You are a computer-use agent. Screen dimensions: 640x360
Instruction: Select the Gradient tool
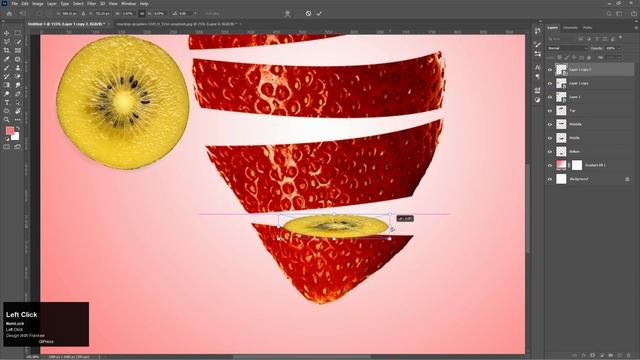pyautogui.click(x=7, y=85)
